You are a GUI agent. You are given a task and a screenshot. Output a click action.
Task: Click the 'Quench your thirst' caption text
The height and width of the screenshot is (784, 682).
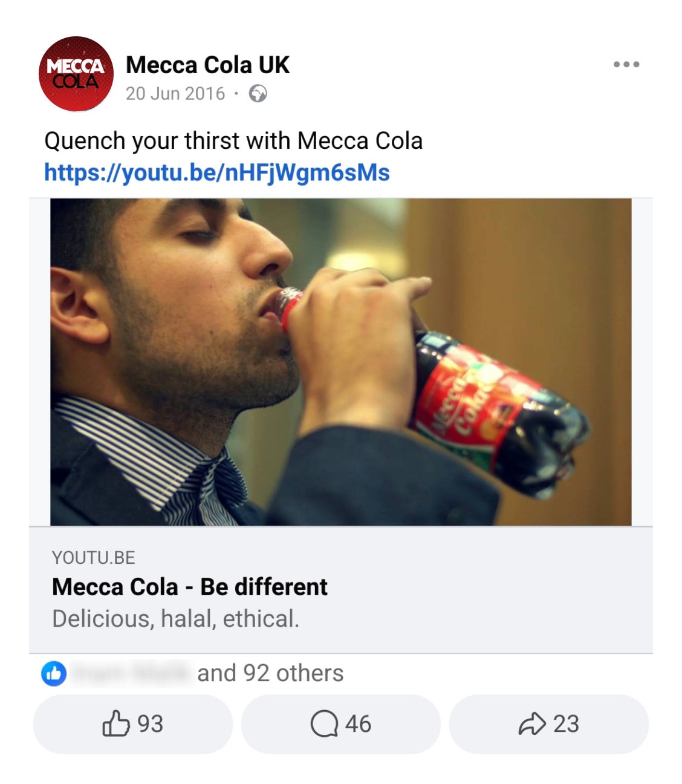click(x=233, y=141)
